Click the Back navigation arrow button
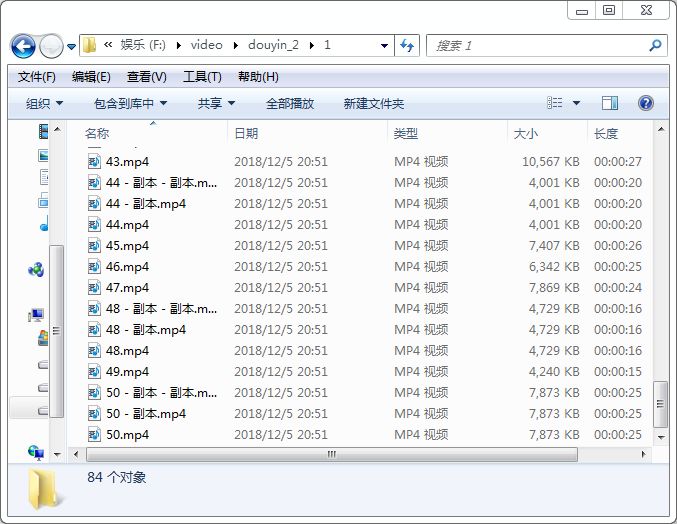The height and width of the screenshot is (524, 677). 23,46
